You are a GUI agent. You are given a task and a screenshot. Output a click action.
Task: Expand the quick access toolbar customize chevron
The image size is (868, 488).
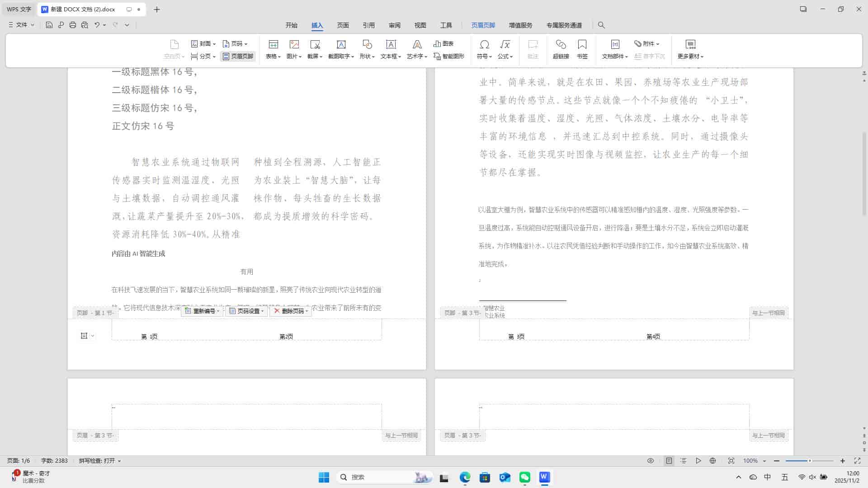pyautogui.click(x=127, y=25)
